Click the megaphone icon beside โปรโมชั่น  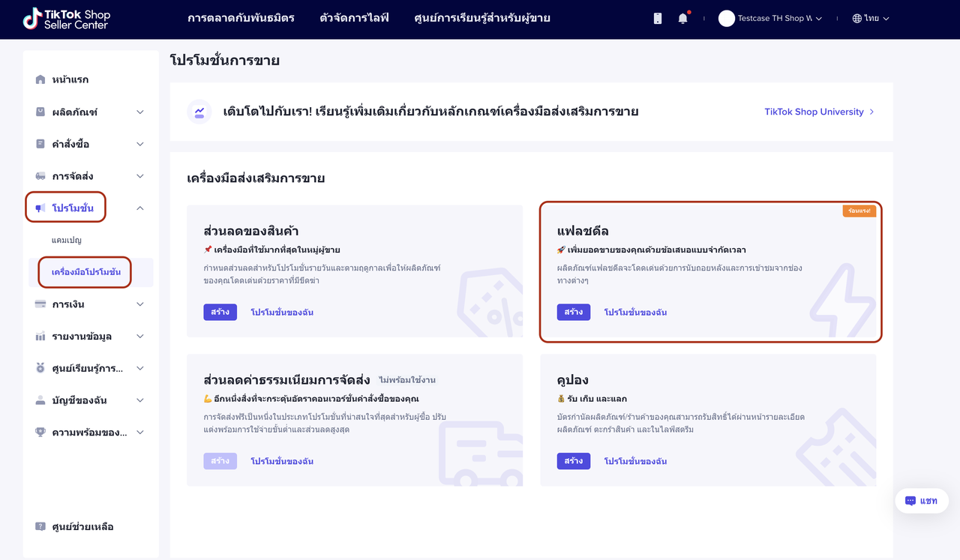[40, 208]
